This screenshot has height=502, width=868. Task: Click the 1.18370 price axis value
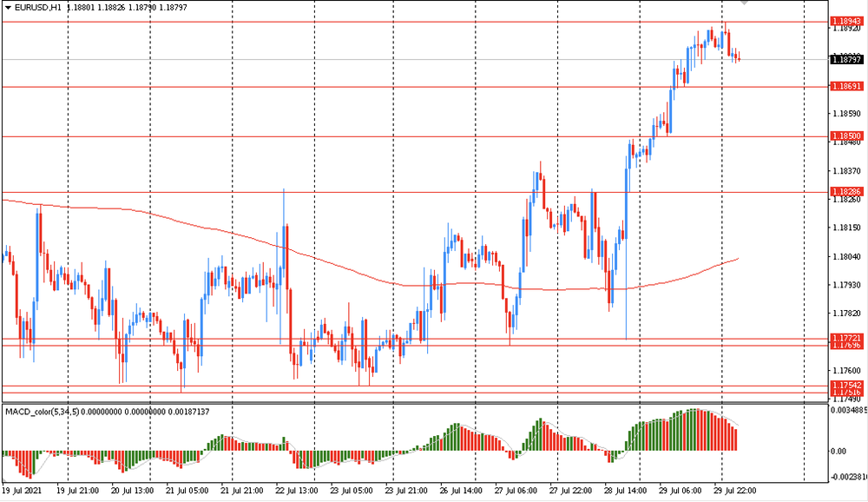click(847, 170)
